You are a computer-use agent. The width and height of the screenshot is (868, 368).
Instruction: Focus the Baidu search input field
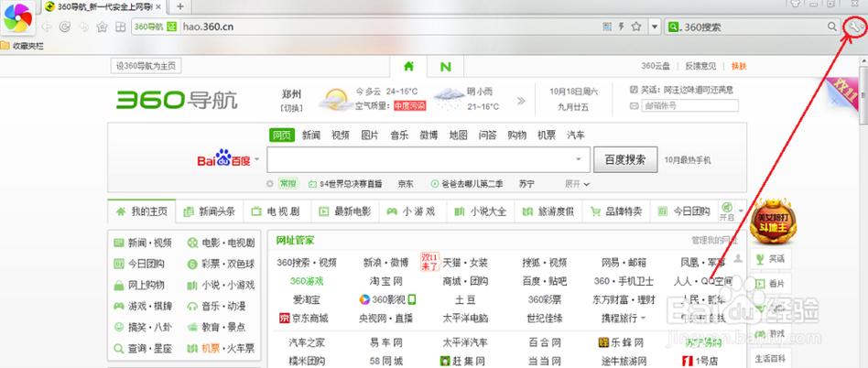[x=428, y=160]
